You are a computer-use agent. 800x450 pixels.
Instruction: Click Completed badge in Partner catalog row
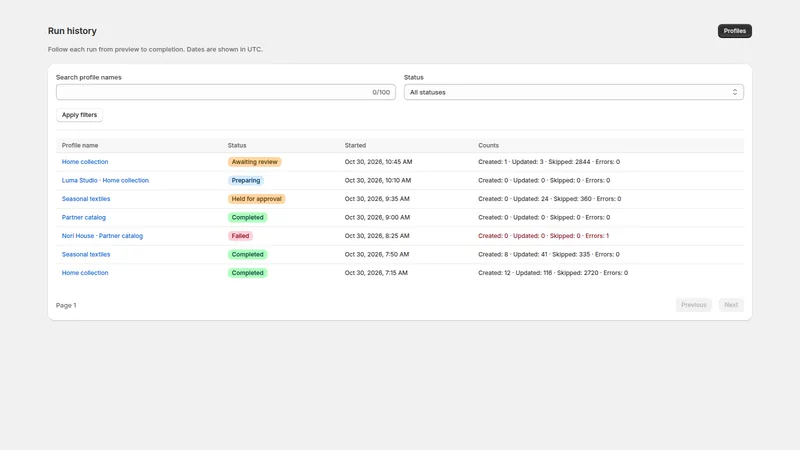[247, 217]
